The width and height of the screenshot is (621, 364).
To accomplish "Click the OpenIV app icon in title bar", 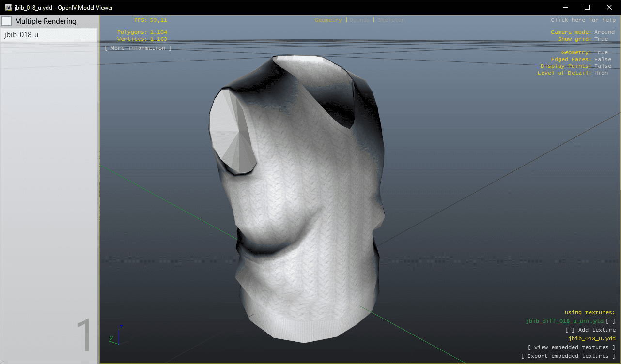I will pyautogui.click(x=8, y=7).
